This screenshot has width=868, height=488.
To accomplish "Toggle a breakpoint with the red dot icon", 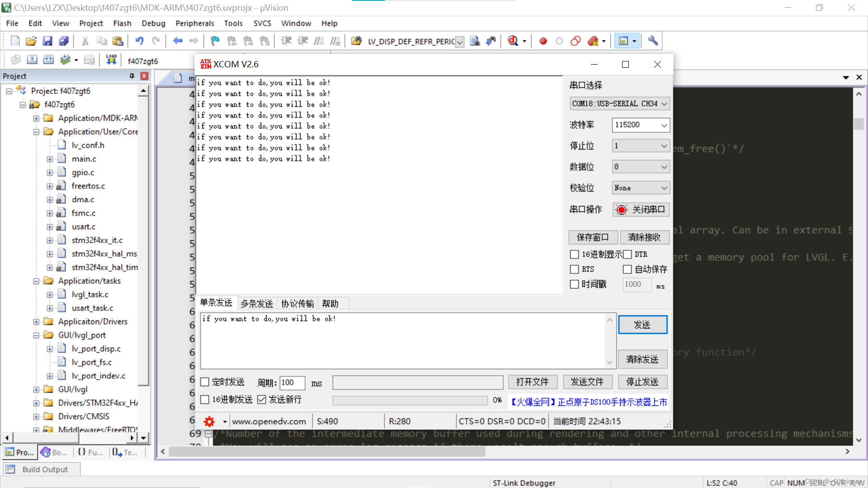I will [542, 41].
